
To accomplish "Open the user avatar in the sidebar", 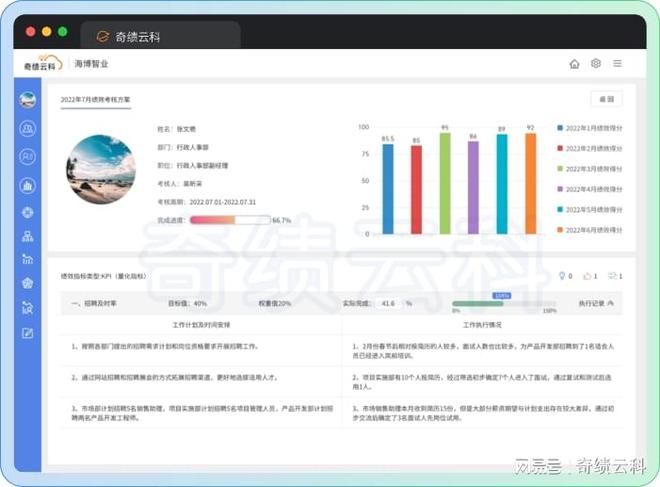I will coord(28,100).
